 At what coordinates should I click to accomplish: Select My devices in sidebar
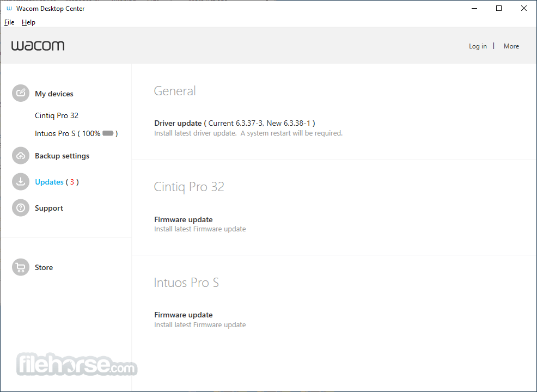tap(54, 94)
